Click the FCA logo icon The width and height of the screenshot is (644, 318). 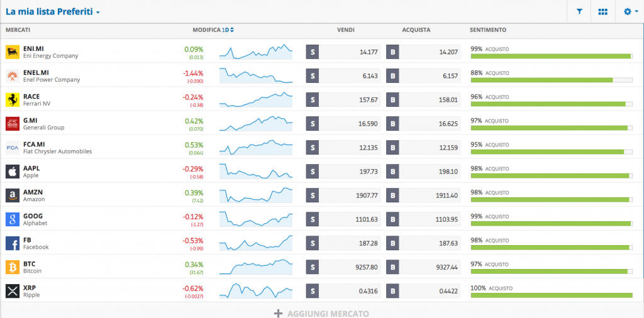tap(13, 148)
